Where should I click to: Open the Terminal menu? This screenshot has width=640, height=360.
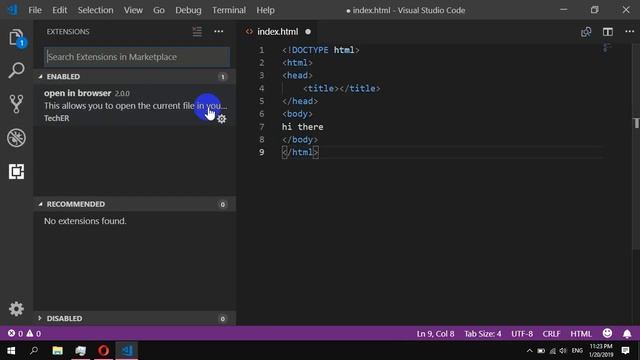(x=229, y=10)
